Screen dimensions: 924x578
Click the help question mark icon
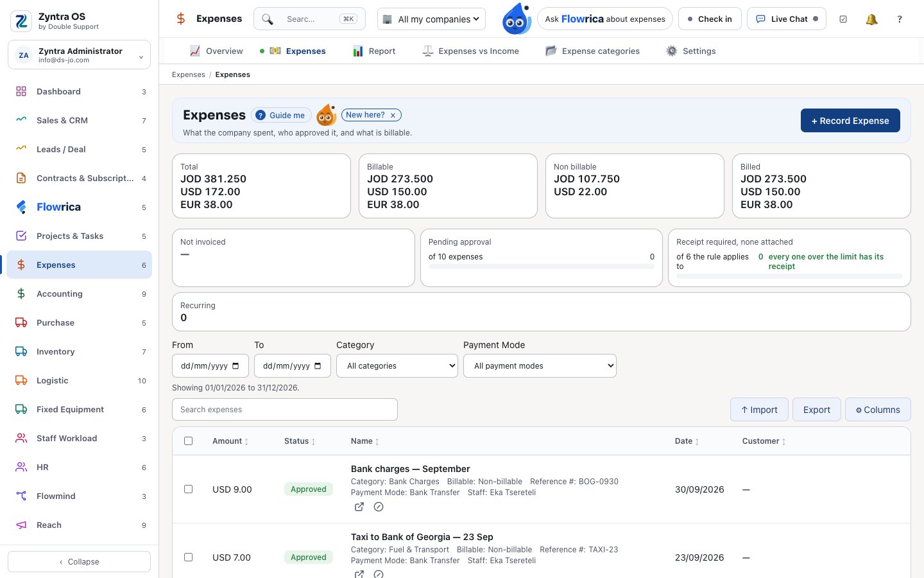900,19
